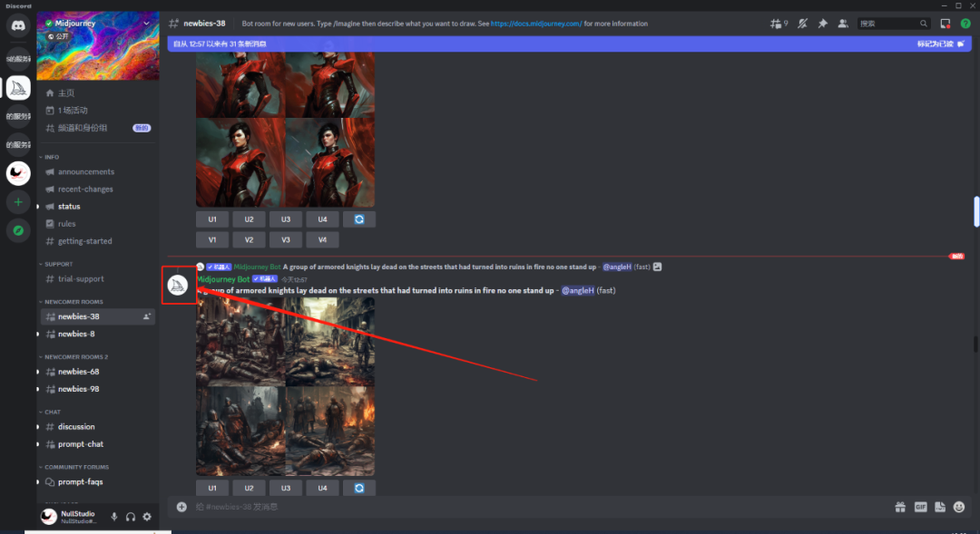Open Discord direct messages home icon
Image resolution: width=980 pixels, height=534 pixels.
[x=18, y=26]
